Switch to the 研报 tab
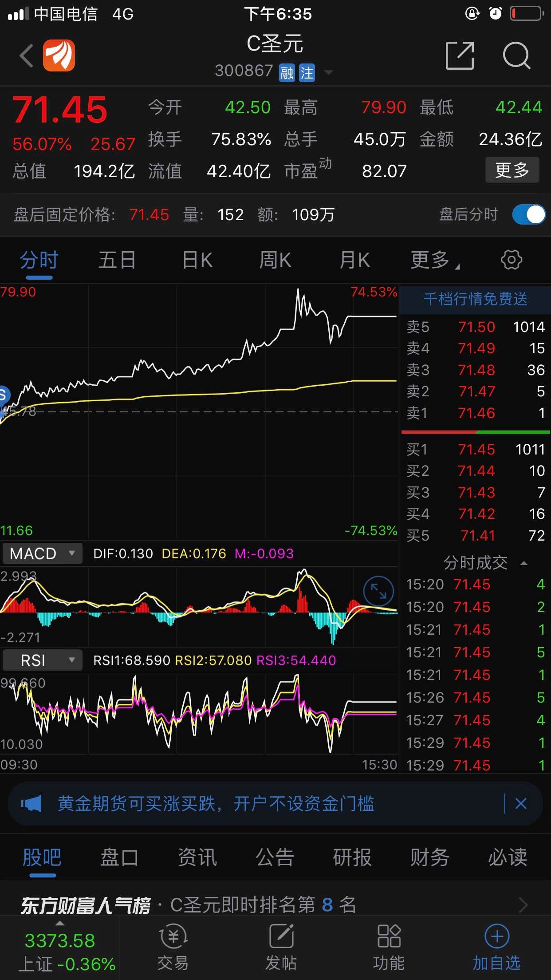551x980 pixels. pyautogui.click(x=352, y=857)
